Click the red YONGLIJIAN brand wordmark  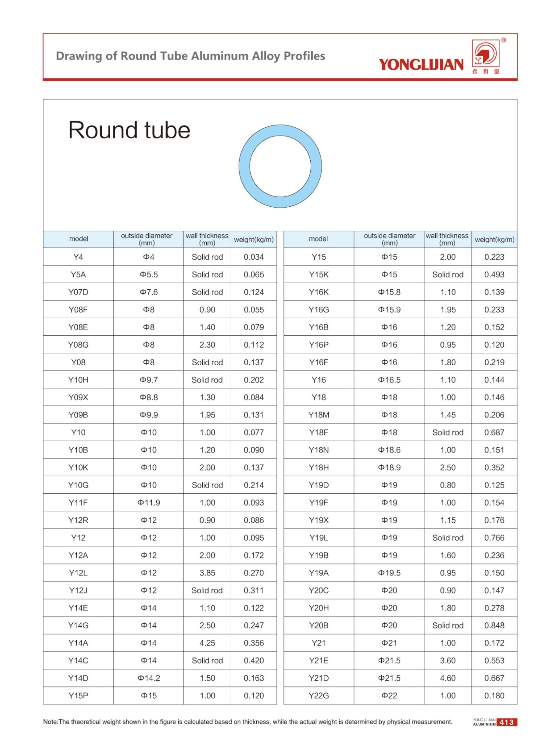421,64
